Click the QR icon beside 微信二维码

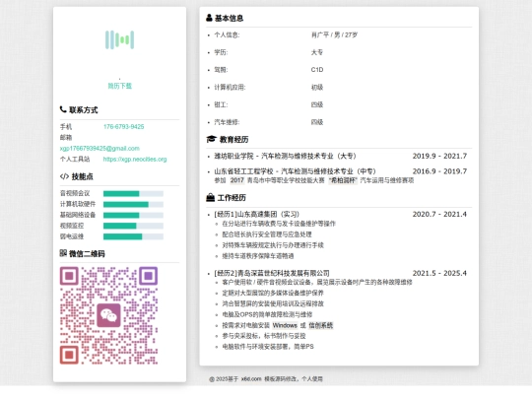(x=63, y=253)
